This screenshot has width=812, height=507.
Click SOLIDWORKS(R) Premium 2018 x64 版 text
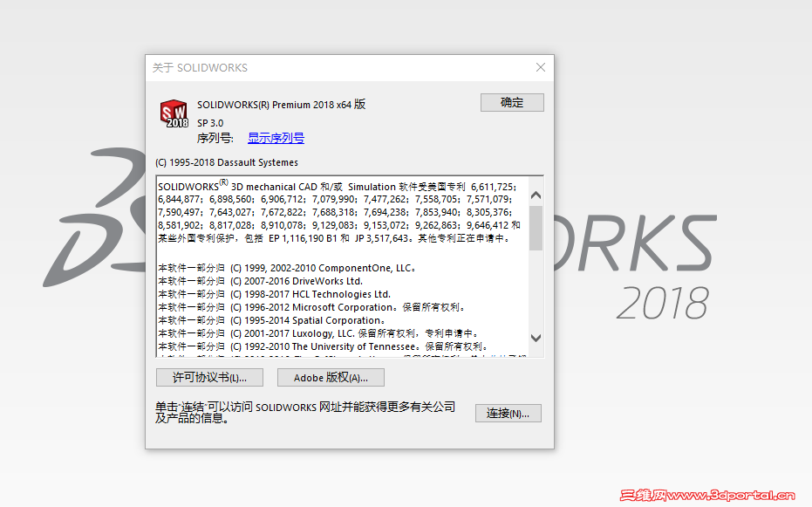pyautogui.click(x=281, y=105)
